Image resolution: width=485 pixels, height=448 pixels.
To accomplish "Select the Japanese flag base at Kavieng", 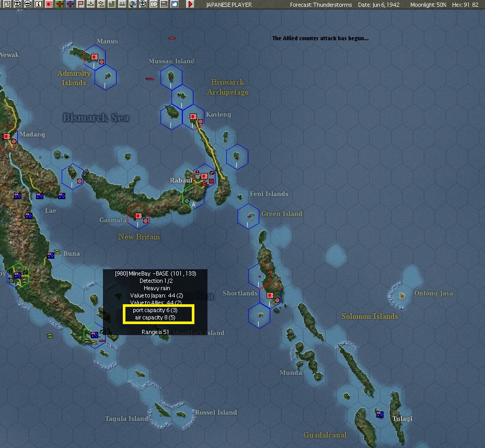I will (193, 117).
